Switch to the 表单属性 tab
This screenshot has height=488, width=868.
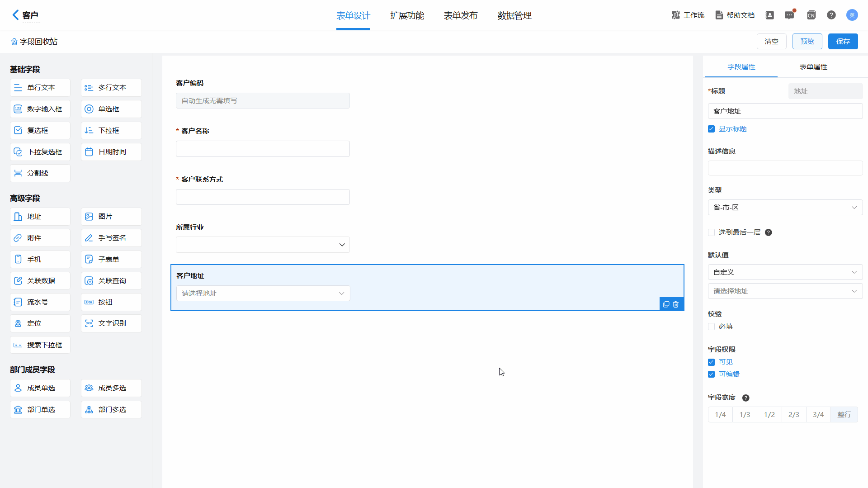pyautogui.click(x=813, y=67)
